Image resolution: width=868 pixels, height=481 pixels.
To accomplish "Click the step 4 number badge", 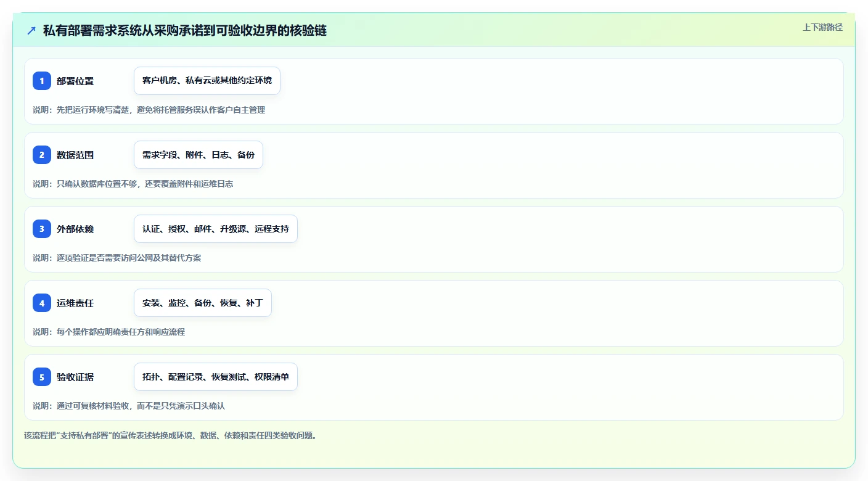I will pos(42,303).
